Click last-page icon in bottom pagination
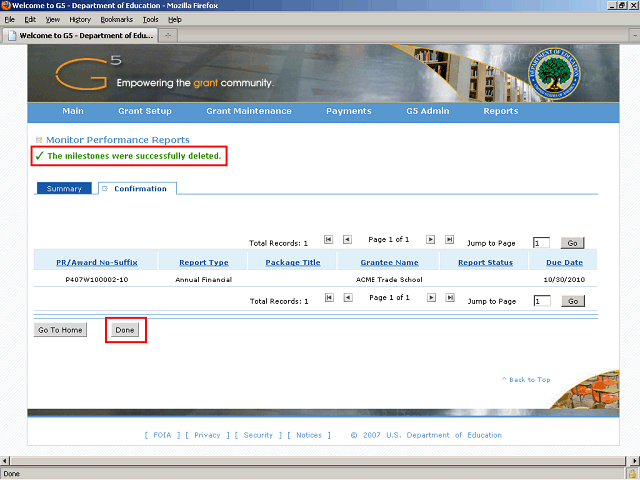Image resolution: width=640 pixels, height=480 pixels. tap(450, 298)
